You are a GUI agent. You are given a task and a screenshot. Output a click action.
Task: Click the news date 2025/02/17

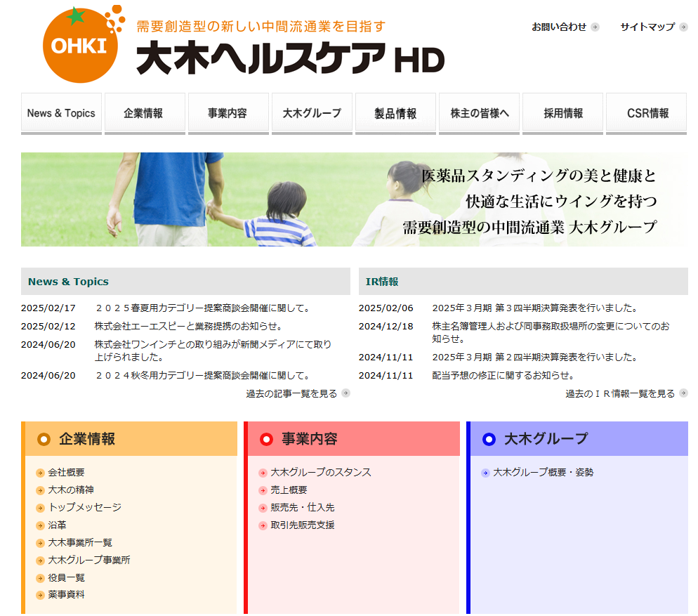click(x=48, y=308)
